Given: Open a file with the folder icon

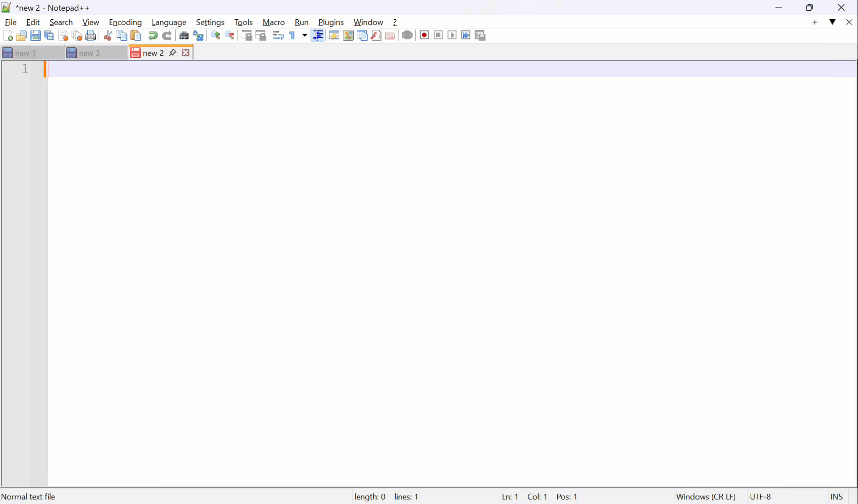Looking at the screenshot, I should tap(21, 36).
